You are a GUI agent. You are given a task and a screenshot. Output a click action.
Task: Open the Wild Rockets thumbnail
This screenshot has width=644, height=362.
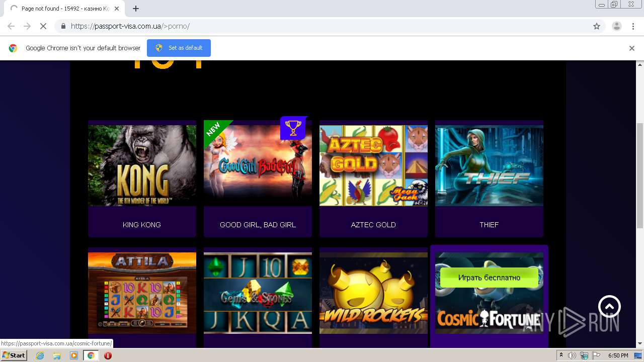click(x=373, y=293)
